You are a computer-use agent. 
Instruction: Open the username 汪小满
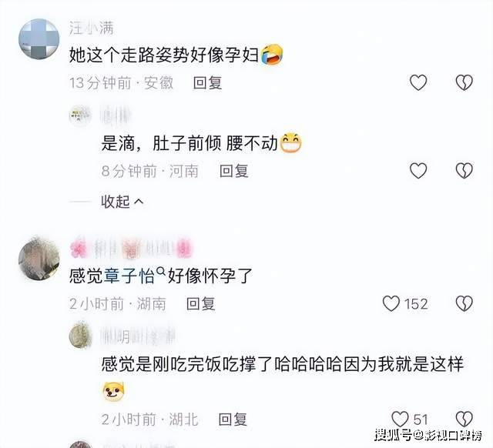click(91, 28)
